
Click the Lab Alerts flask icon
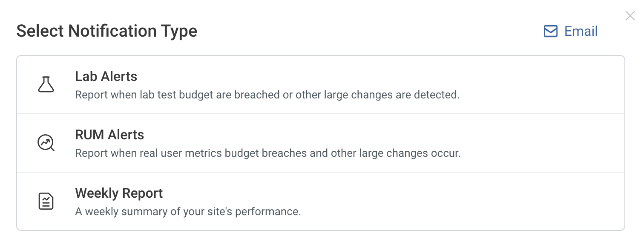click(x=46, y=84)
